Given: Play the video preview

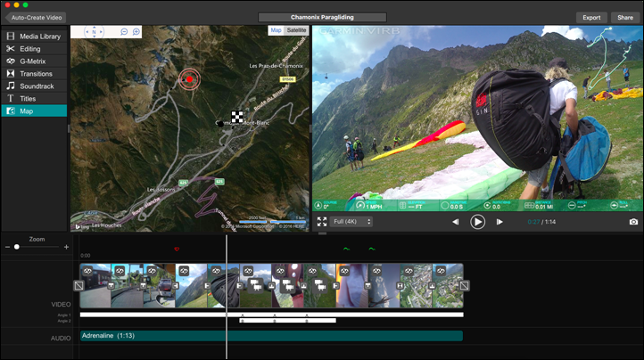Looking at the screenshot, I should tap(478, 222).
